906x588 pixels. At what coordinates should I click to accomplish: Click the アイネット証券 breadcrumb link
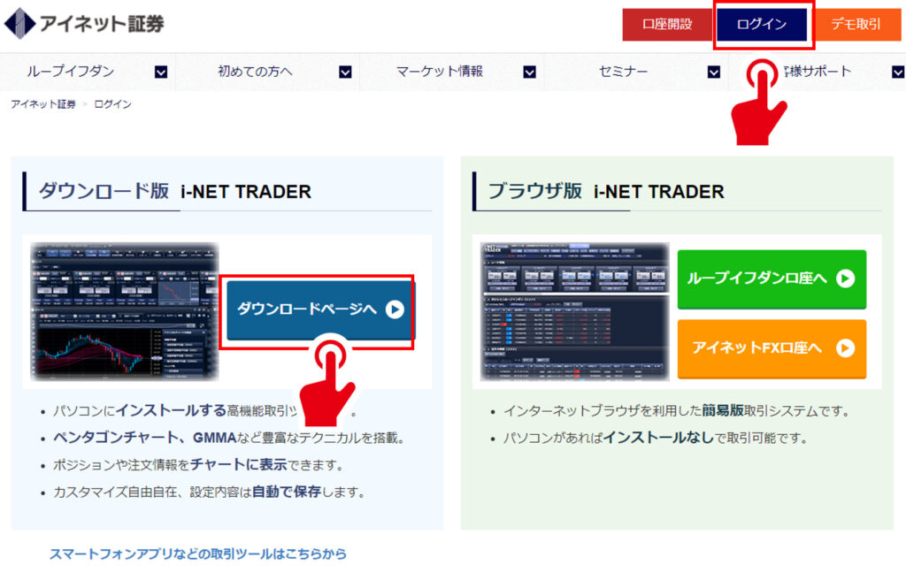(x=42, y=104)
